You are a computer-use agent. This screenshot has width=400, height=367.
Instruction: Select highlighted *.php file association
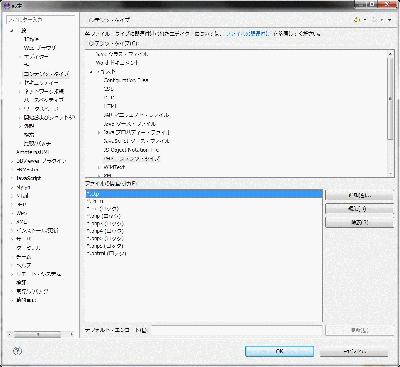[204, 194]
